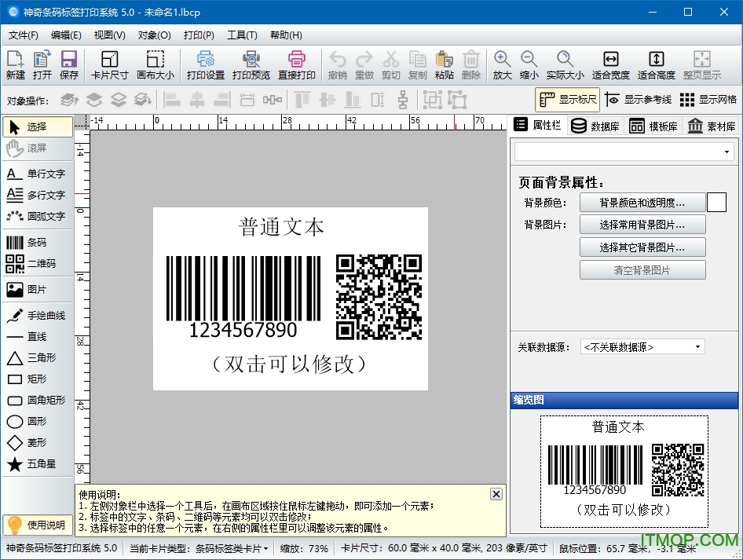Toggle 显示网格 grid display
Viewport: 743px width, 560px height.
point(708,100)
